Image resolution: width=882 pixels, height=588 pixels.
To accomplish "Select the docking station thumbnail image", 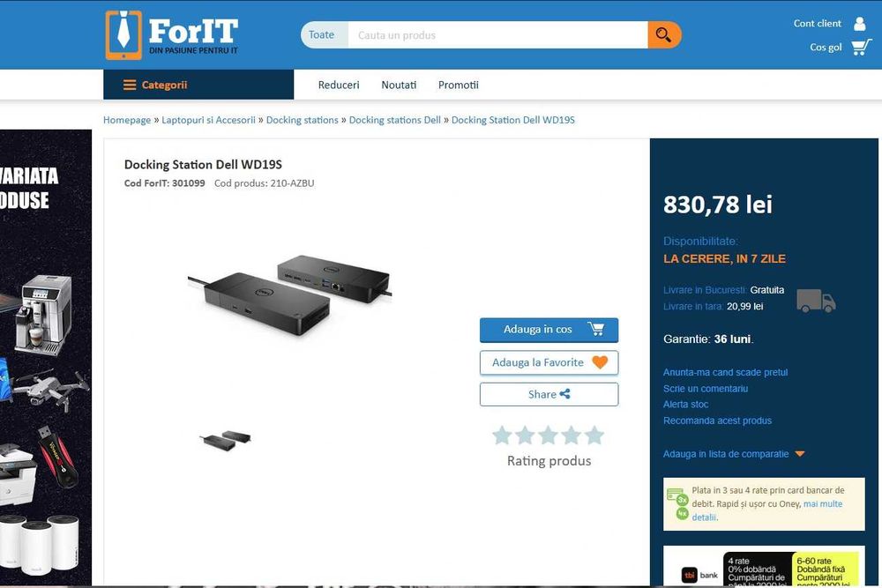I will pos(226,440).
